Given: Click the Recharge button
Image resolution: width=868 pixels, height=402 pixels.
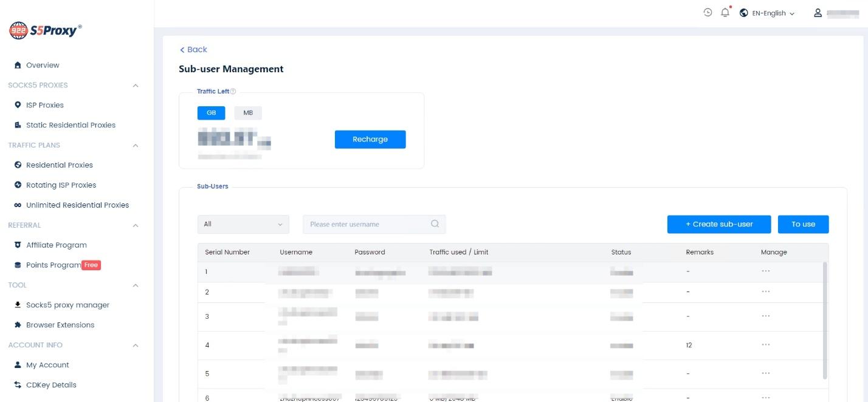Looking at the screenshot, I should (x=370, y=139).
